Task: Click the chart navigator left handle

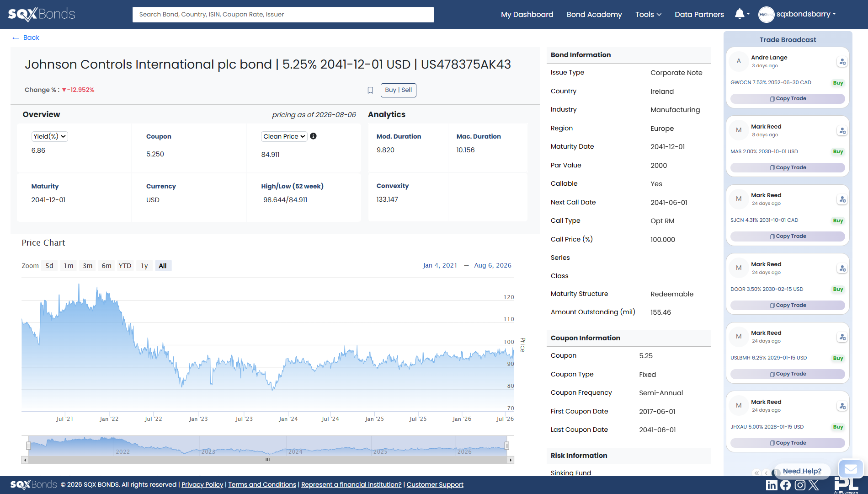Action: [28, 446]
